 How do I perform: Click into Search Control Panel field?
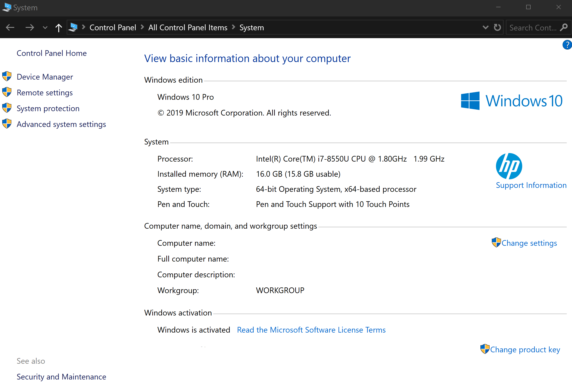[532, 28]
